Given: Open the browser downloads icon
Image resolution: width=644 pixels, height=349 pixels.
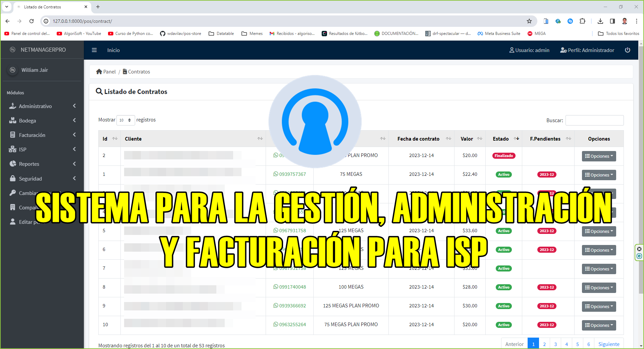Looking at the screenshot, I should click(x=600, y=21).
